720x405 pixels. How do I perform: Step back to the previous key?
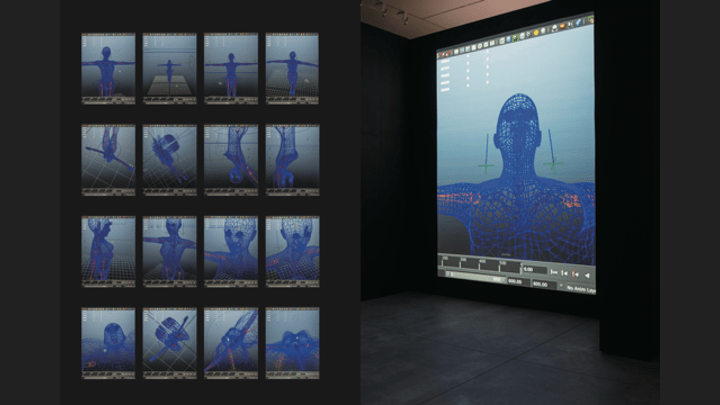click(565, 273)
